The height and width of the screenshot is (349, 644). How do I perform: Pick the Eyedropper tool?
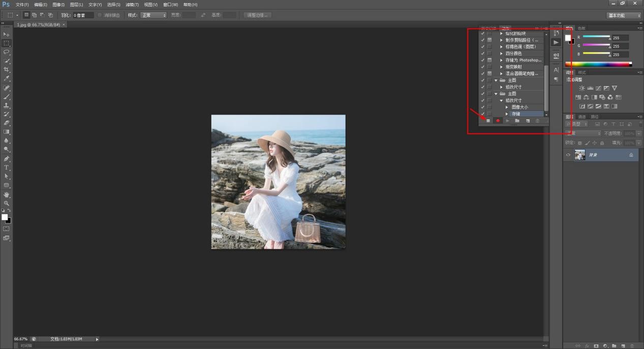(7, 78)
